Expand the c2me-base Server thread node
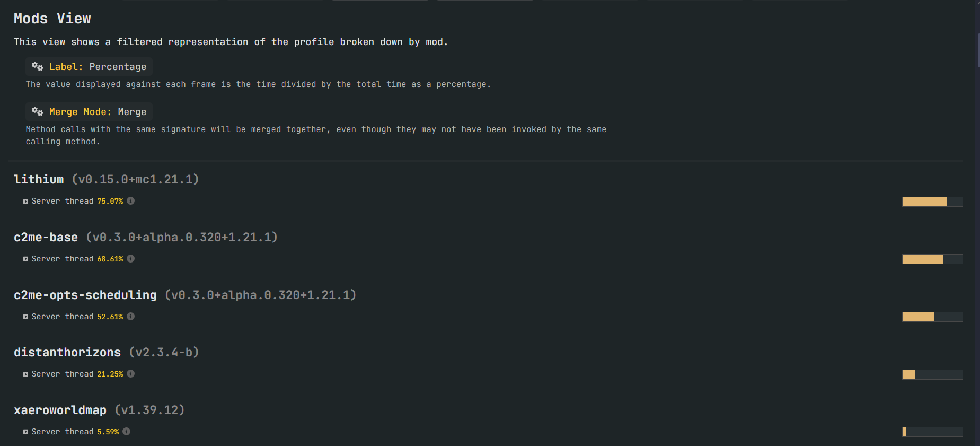 click(25, 259)
